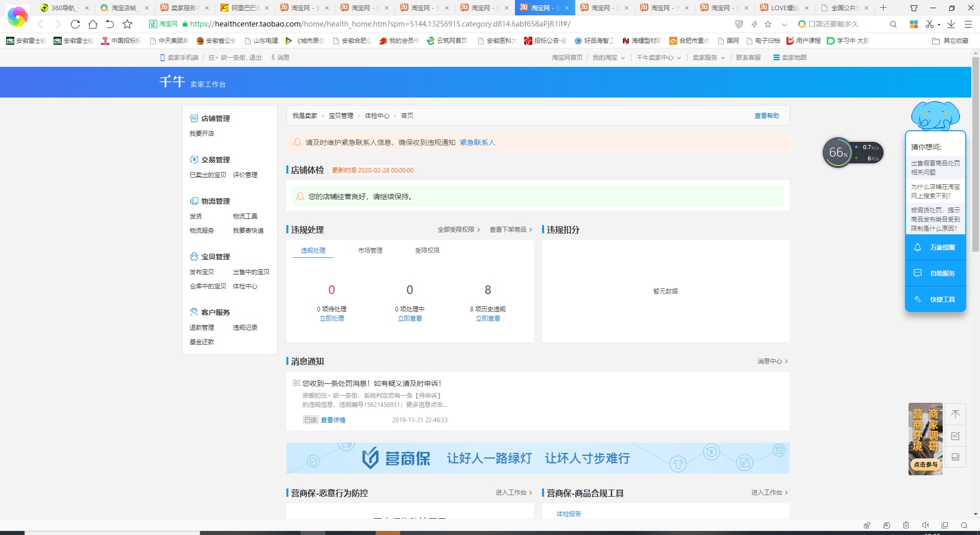Expand 卖家服务 dropdown
This screenshot has width=980, height=535.
pos(708,58)
